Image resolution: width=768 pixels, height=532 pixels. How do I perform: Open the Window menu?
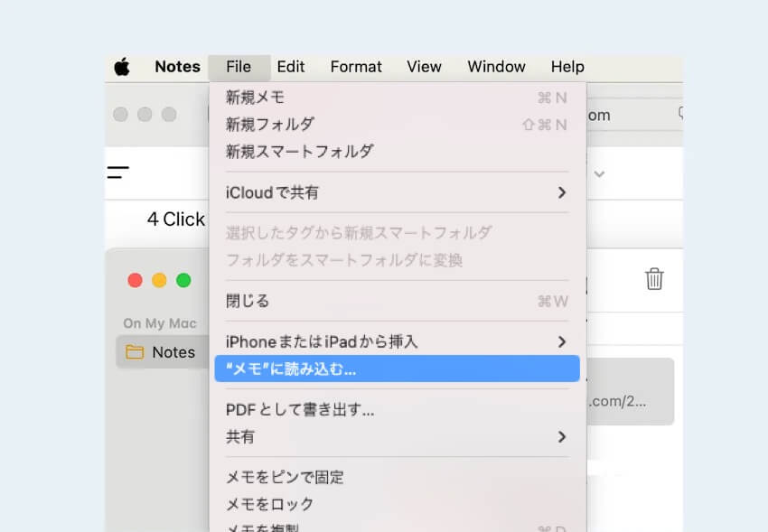pos(496,67)
